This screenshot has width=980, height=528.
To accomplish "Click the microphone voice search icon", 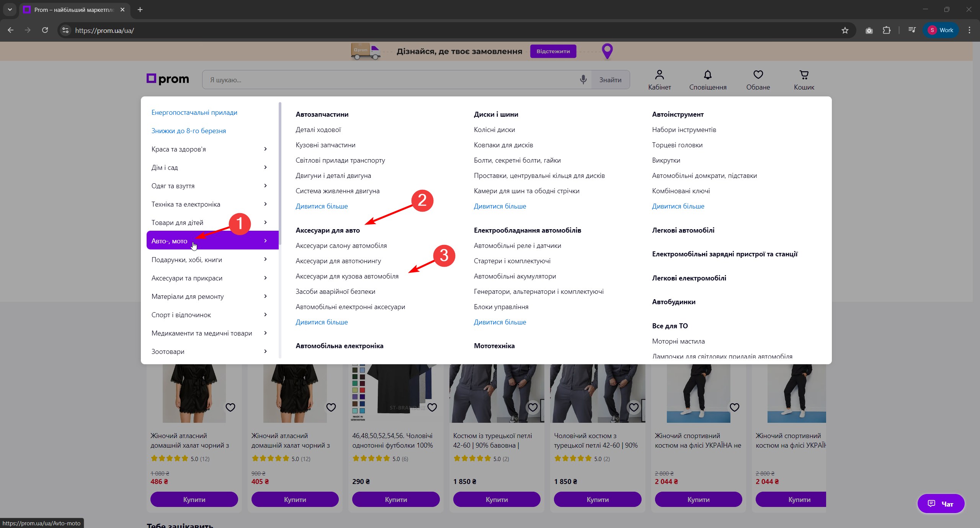I will [583, 80].
